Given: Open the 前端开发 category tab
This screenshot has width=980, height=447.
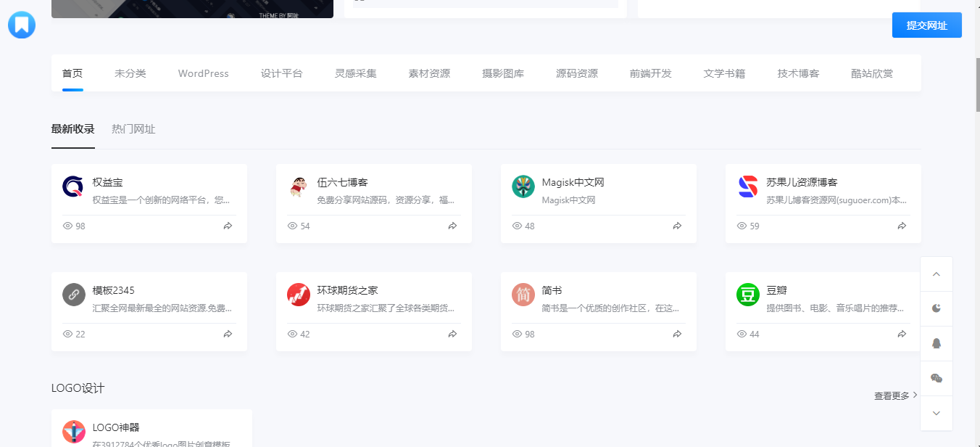Looking at the screenshot, I should click(x=651, y=73).
